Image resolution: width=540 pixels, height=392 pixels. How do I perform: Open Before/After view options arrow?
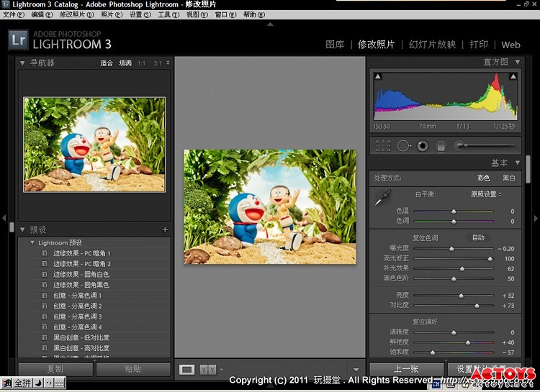pos(222,370)
